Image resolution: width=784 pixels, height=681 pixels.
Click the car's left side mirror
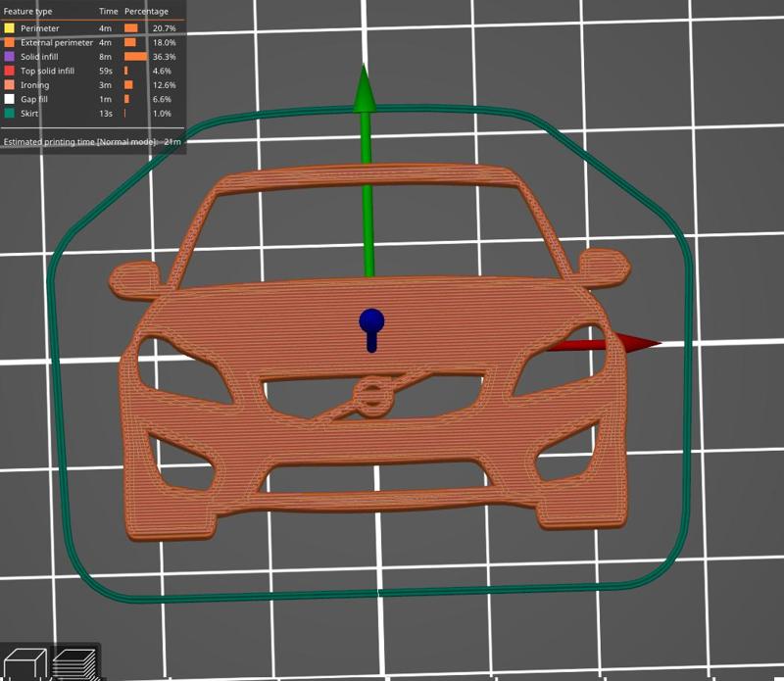coord(134,279)
